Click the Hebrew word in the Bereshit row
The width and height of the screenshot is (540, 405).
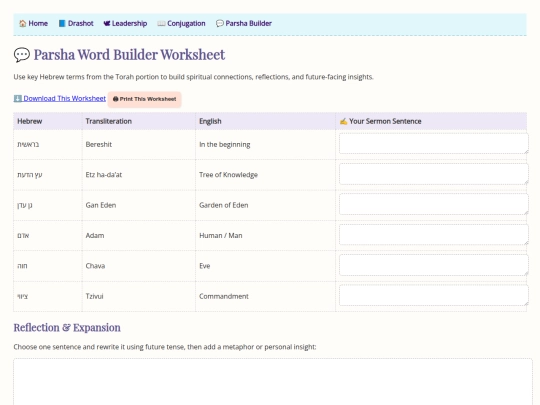(x=28, y=145)
